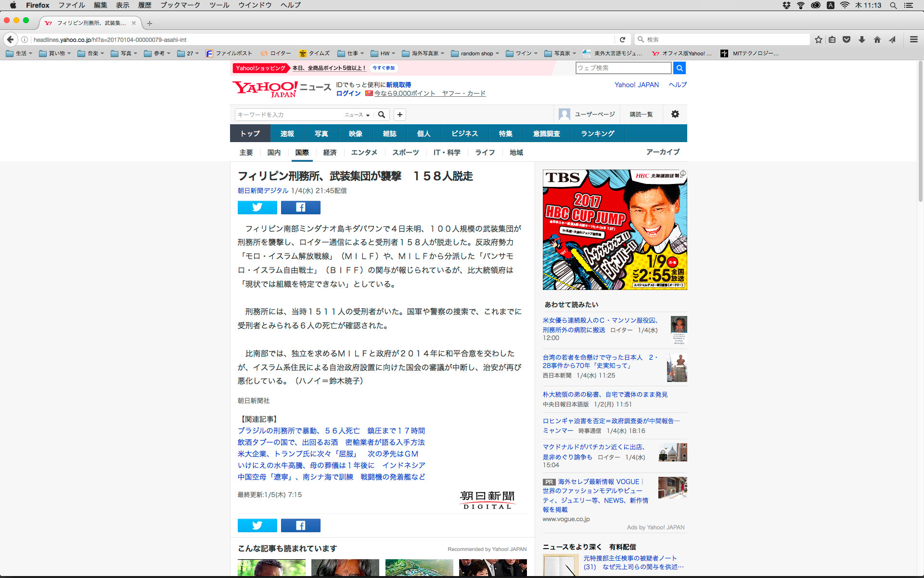Reload the page with refresh icon
The width and height of the screenshot is (924, 578).
pos(622,39)
